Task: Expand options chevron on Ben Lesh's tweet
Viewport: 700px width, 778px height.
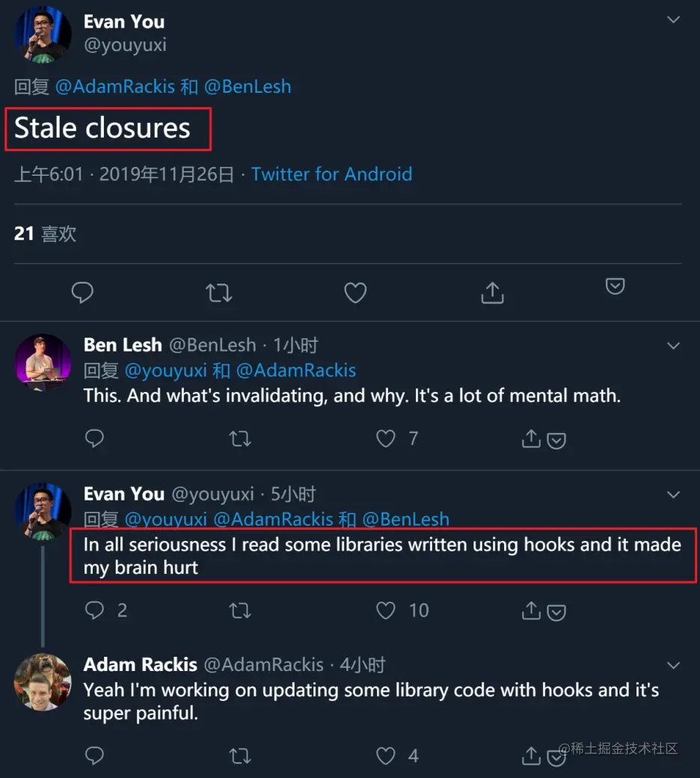Action: click(x=673, y=346)
